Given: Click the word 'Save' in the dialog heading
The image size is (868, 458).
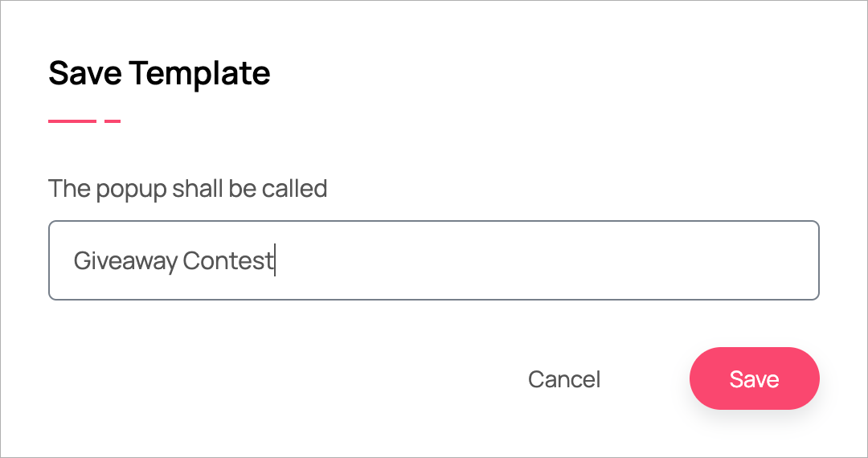Looking at the screenshot, I should (x=84, y=73).
